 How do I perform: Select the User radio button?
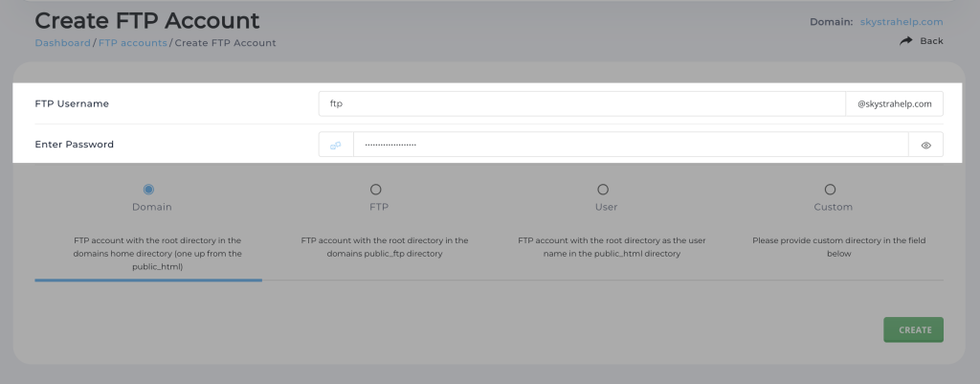click(602, 190)
